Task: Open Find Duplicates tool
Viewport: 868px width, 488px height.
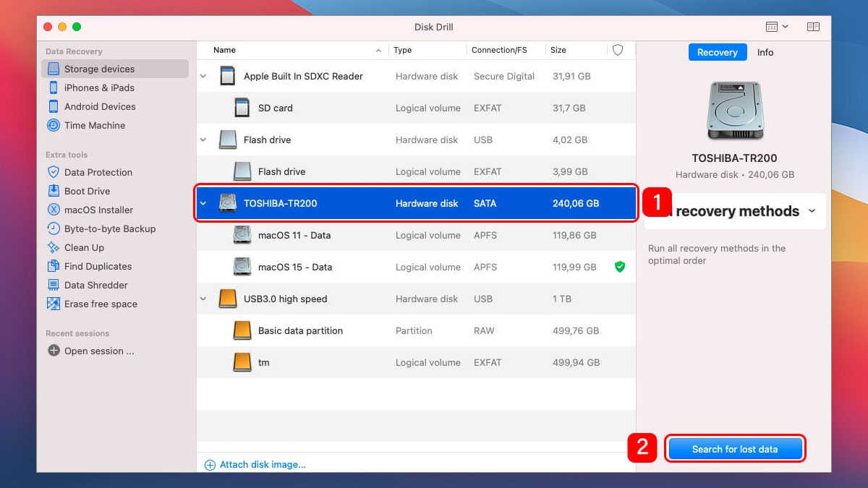Action: (x=98, y=266)
